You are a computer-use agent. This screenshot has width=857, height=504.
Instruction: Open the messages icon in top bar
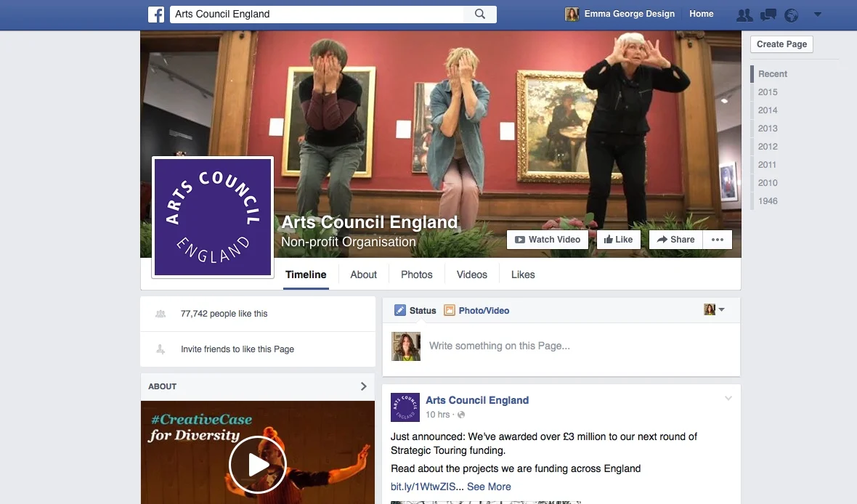click(x=768, y=15)
